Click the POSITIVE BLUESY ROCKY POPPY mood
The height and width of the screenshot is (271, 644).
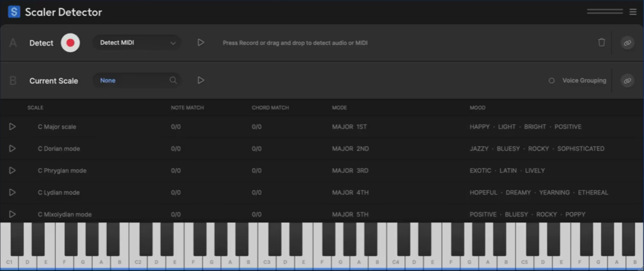coord(528,214)
